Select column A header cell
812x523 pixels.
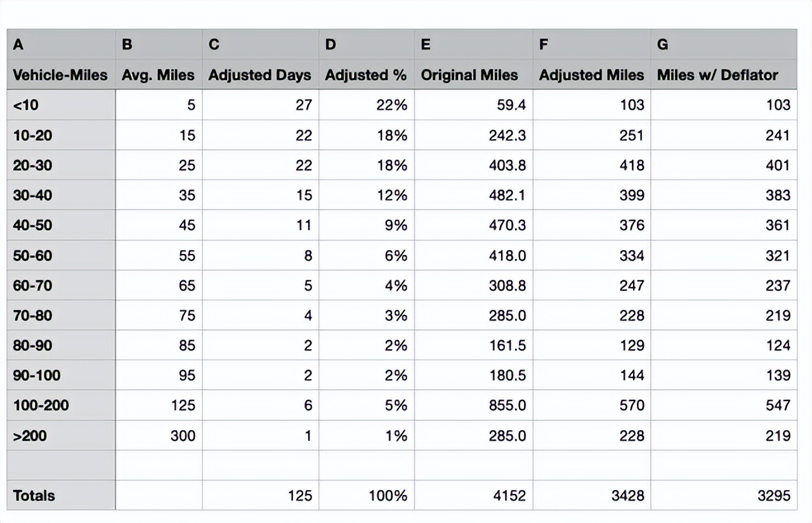click(61, 44)
